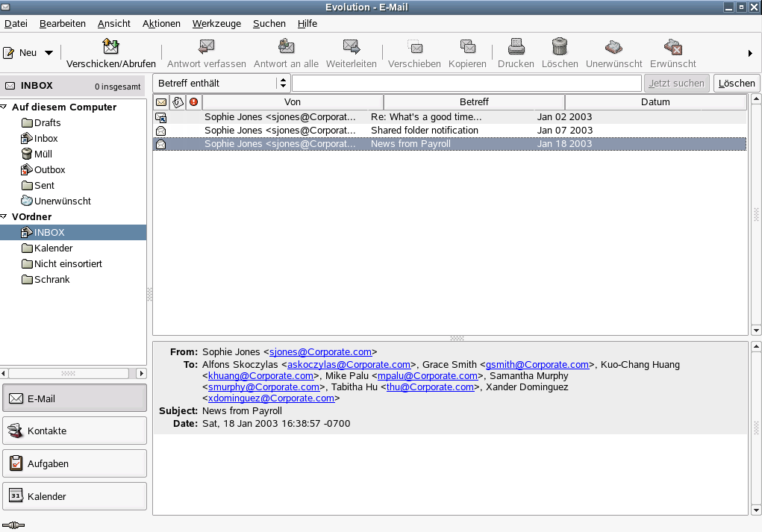Screen dimensions: 762x532
Task: Select the Antwort an alle icon
Action: tap(286, 47)
